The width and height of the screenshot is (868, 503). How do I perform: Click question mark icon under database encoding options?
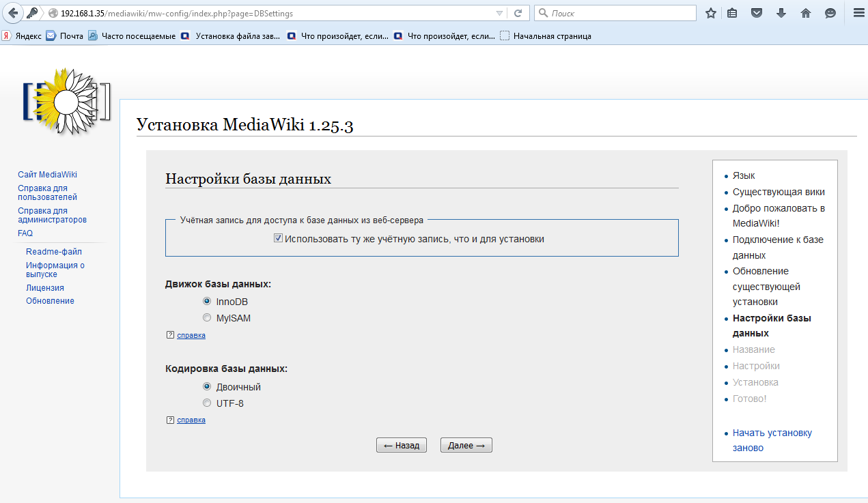tap(170, 420)
